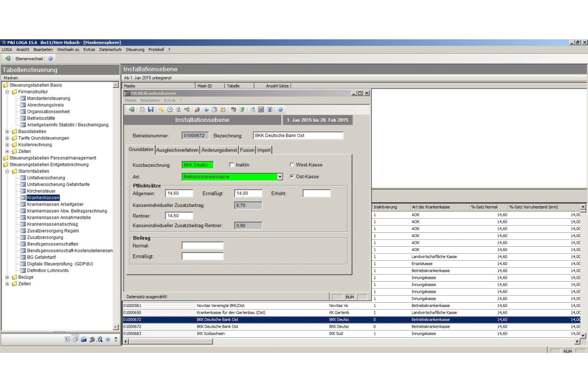Open the Import tab

click(264, 150)
